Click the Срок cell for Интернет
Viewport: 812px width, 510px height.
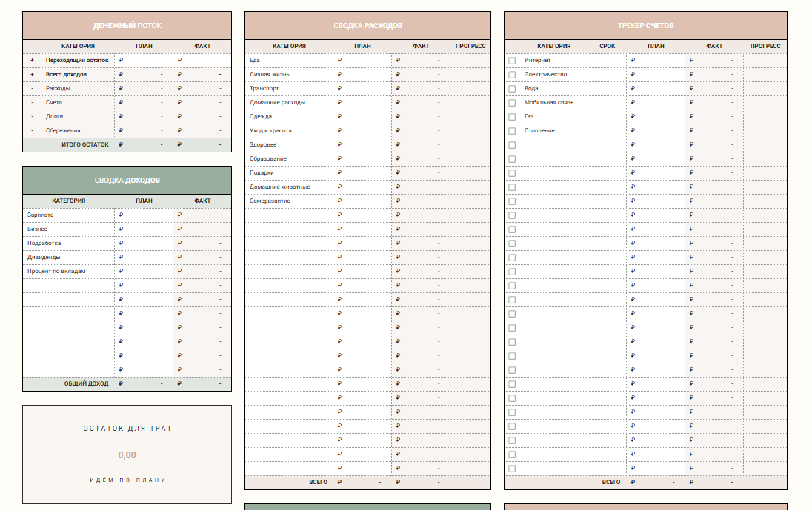tap(607, 61)
